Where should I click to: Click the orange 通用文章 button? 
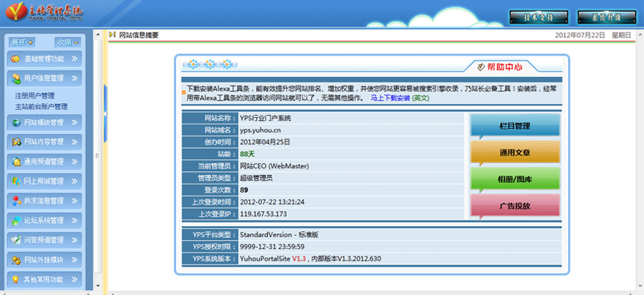pyautogui.click(x=514, y=153)
